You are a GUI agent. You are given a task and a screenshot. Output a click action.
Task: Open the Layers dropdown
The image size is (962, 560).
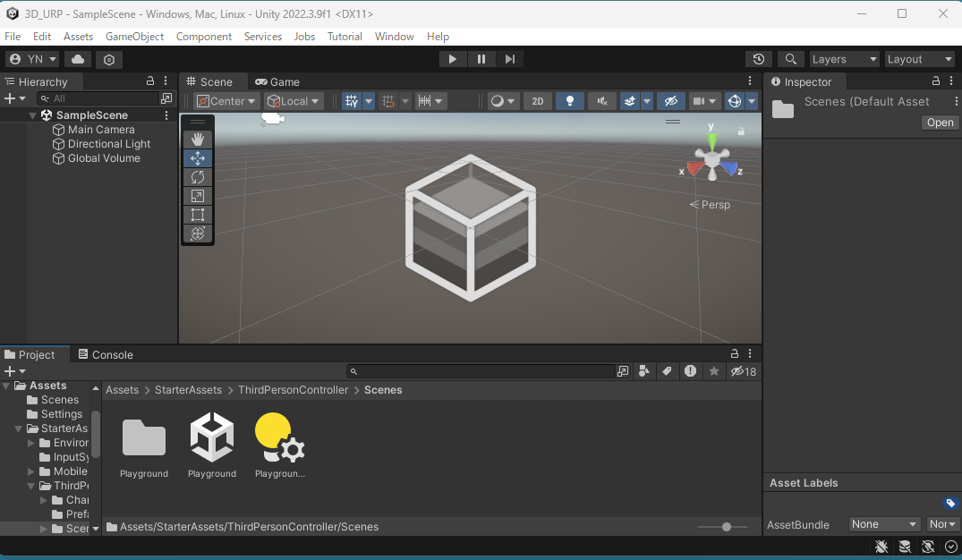coord(844,59)
